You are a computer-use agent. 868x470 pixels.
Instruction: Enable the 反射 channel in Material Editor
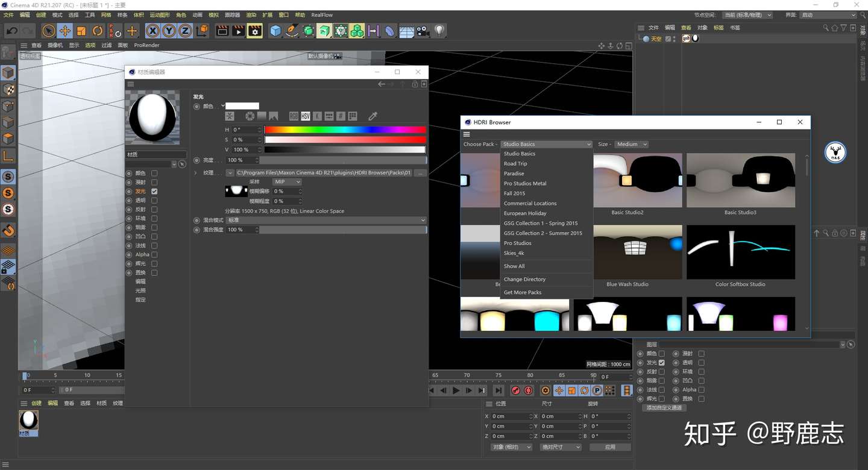point(154,209)
